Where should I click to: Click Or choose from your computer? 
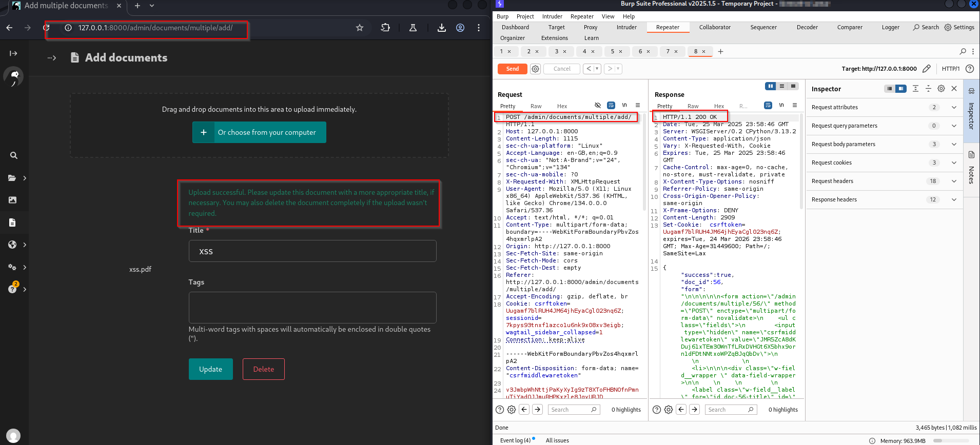click(x=259, y=132)
